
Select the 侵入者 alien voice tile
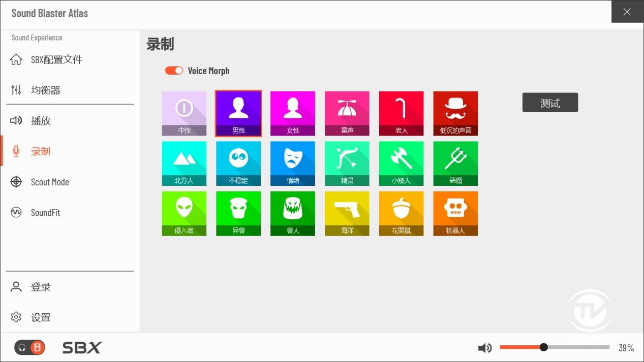pyautogui.click(x=184, y=214)
